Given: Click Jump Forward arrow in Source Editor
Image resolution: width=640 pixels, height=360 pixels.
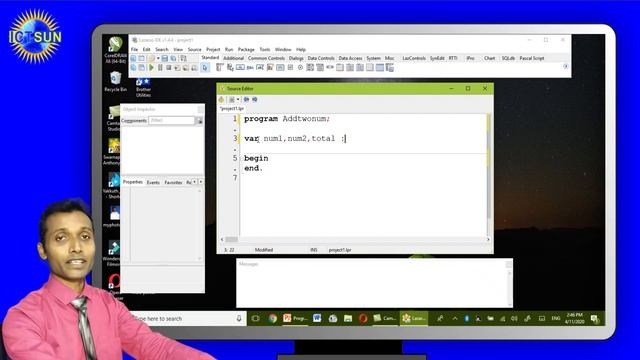Looking at the screenshot, I should [x=255, y=100].
